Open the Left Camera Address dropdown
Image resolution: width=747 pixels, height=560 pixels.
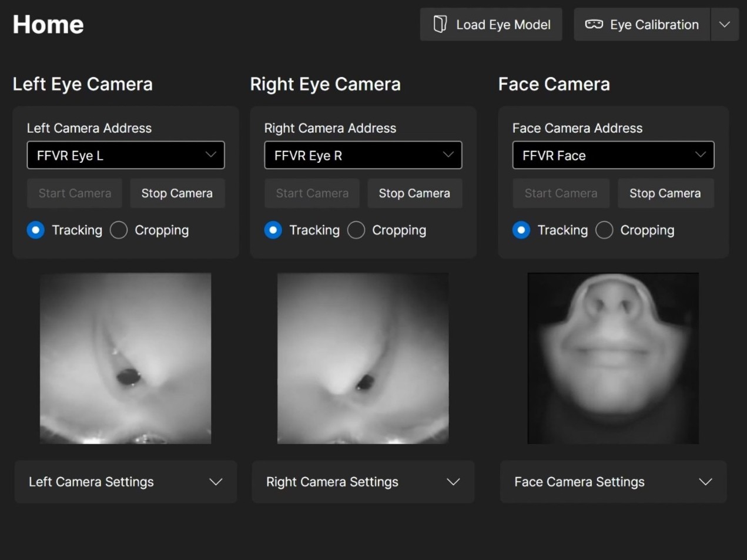(x=126, y=155)
